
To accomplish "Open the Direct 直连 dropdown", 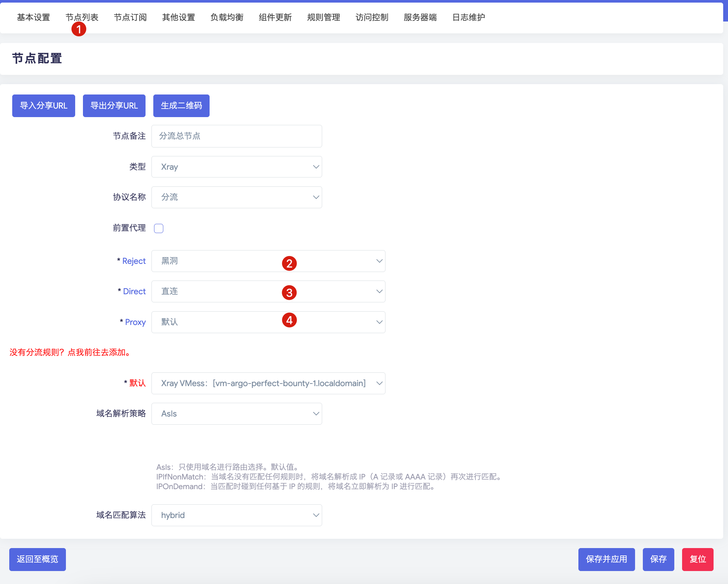I will tap(268, 291).
